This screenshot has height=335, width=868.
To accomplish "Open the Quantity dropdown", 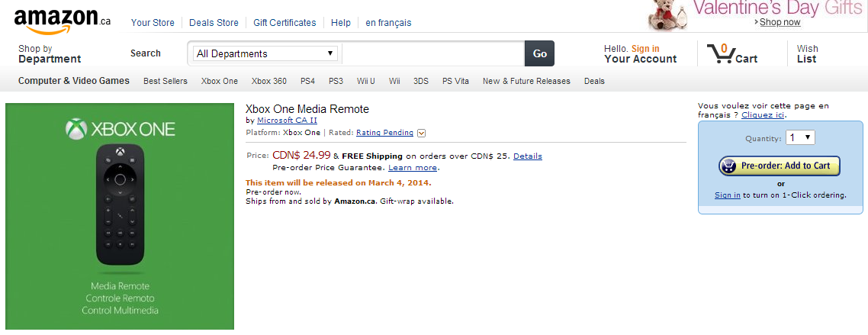I will (800, 137).
